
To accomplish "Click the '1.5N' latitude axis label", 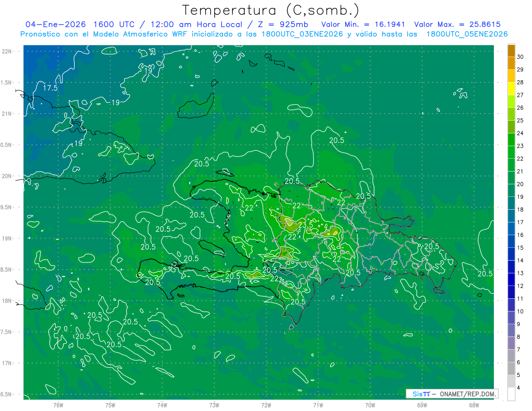I will pyautogui.click(x=6, y=82).
